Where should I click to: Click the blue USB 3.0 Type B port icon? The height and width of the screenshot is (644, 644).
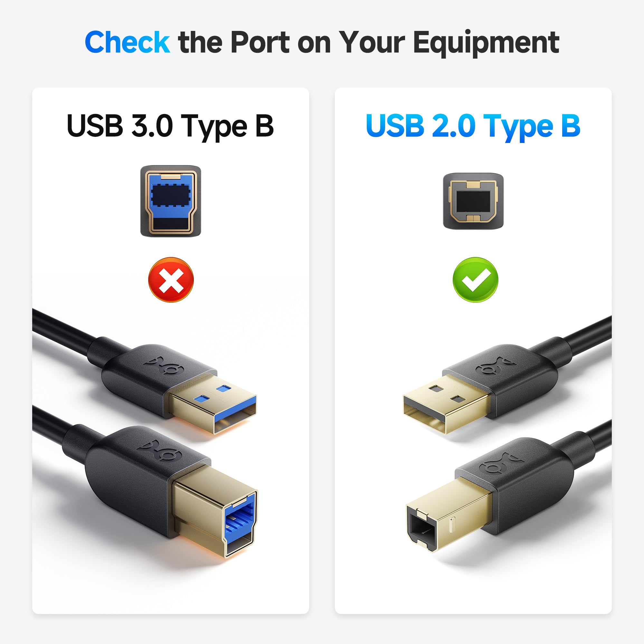coord(171,201)
